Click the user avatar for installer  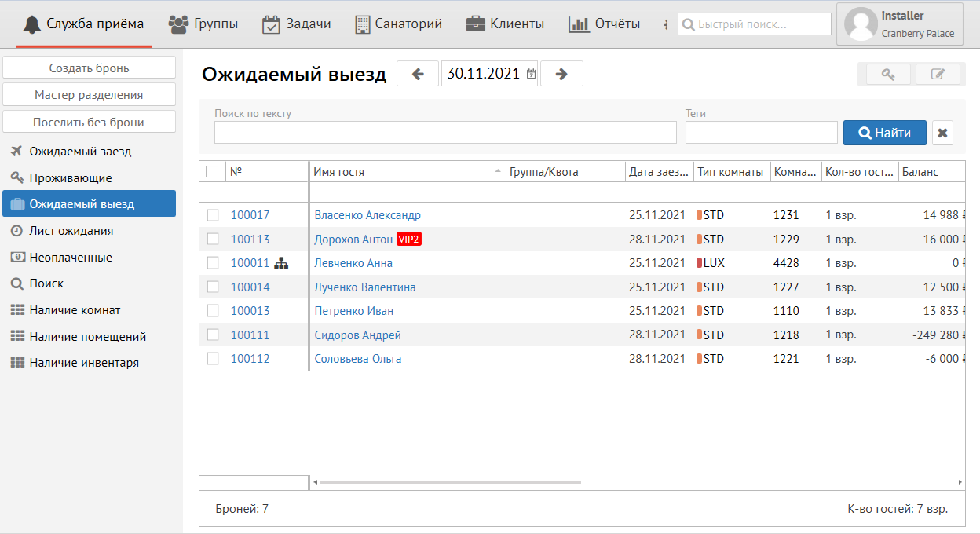point(860,25)
